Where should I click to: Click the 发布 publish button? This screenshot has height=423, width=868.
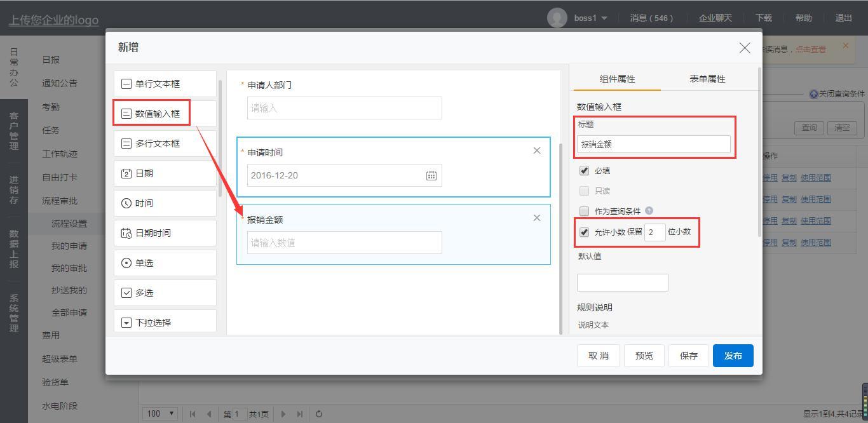(733, 356)
